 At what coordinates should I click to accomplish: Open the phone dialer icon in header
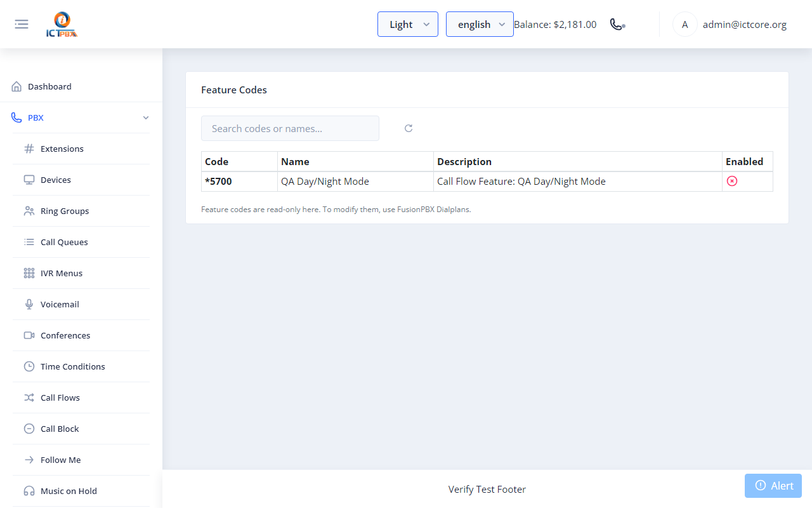[617, 24]
